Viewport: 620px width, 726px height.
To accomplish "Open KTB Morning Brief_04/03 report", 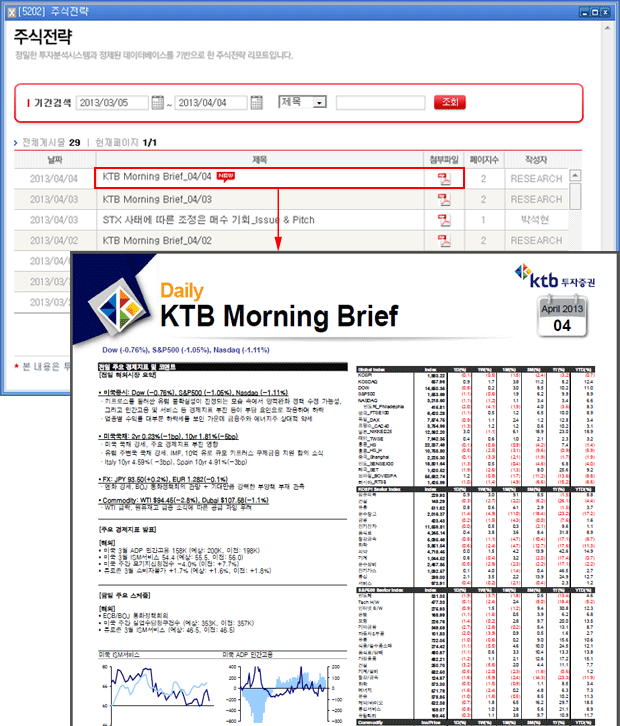I will 157,200.
